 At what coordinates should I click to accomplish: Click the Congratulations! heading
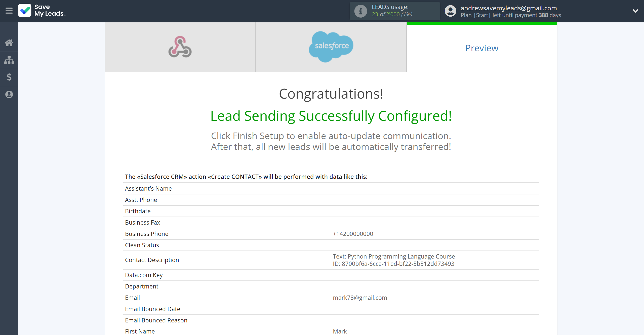pos(331,94)
